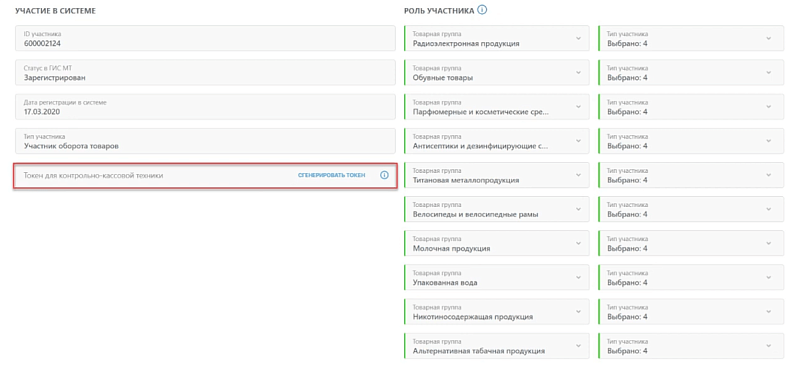Open Радиоэлектронная продукция product group dropdown
799x368 pixels.
(x=497, y=38)
